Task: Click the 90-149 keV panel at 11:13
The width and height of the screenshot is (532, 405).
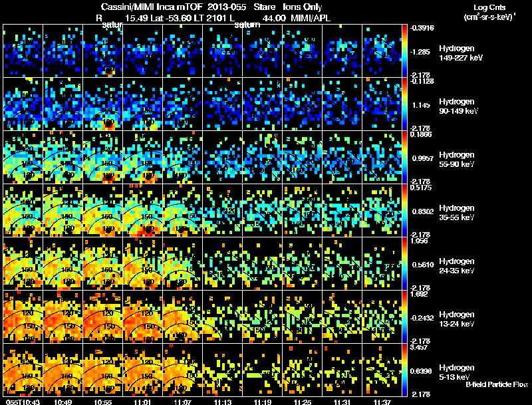Action: (223, 104)
